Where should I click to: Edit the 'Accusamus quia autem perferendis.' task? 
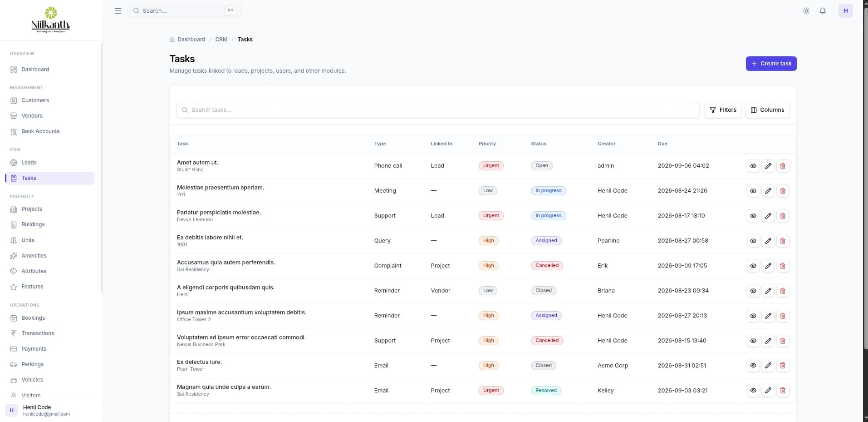point(768,266)
